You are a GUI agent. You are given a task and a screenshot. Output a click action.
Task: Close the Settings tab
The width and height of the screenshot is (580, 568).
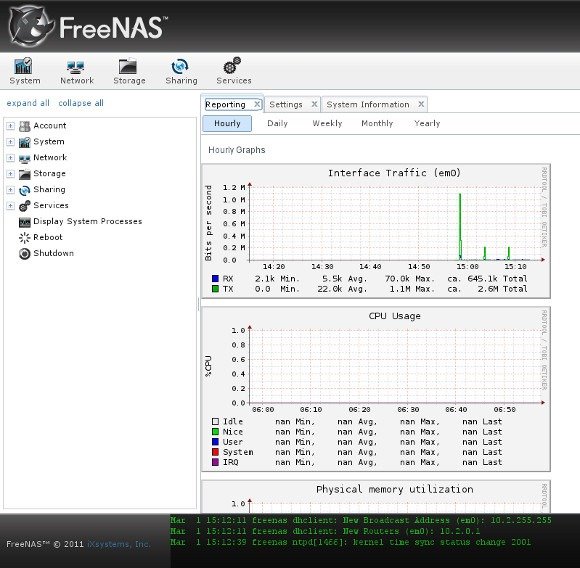click(314, 104)
